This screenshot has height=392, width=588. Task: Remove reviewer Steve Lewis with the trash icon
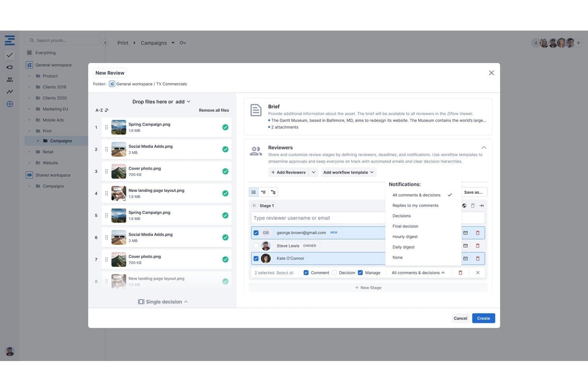(478, 246)
